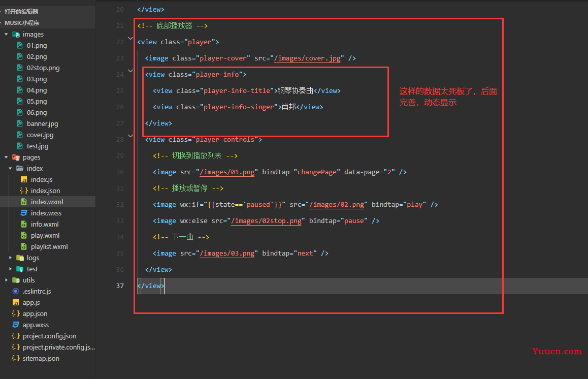
Task: Open 02stop.png in the file tree
Action: [43, 68]
